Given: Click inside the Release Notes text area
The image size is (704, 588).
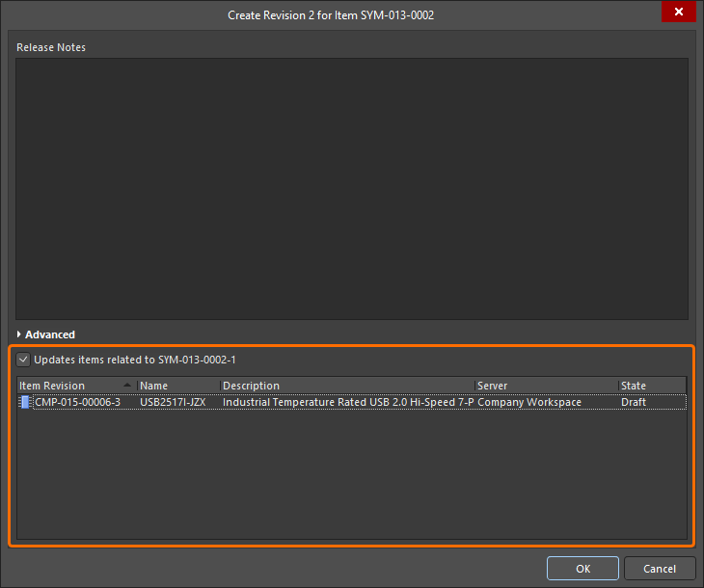Looking at the screenshot, I should point(352,189).
